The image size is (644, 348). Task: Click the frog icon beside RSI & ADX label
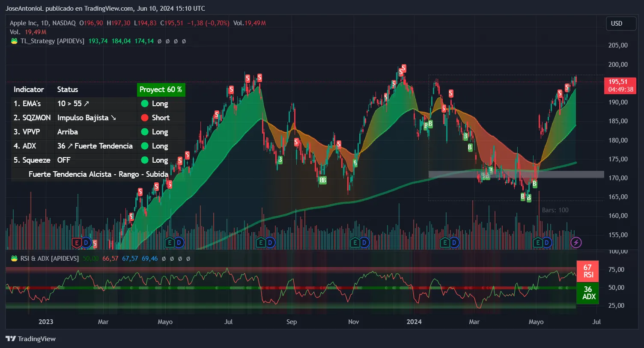(15, 258)
